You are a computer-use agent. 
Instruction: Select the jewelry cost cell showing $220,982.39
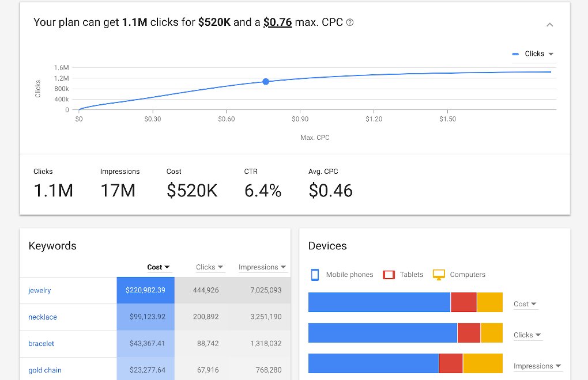tap(145, 290)
